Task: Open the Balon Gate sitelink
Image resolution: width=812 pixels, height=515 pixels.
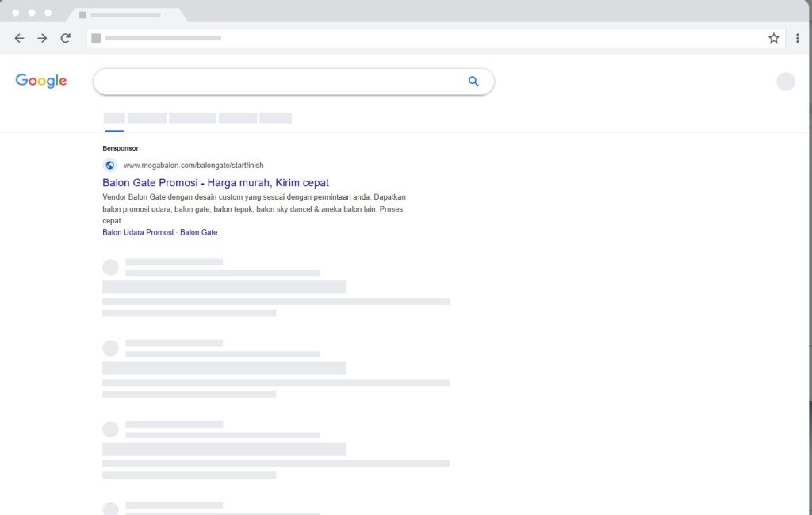Action: point(199,232)
